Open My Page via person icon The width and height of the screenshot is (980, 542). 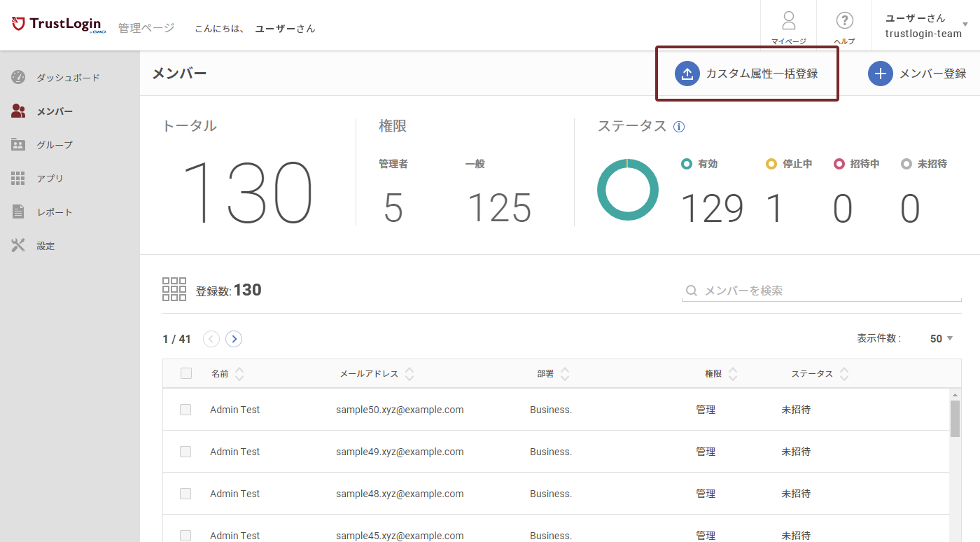click(x=789, y=20)
